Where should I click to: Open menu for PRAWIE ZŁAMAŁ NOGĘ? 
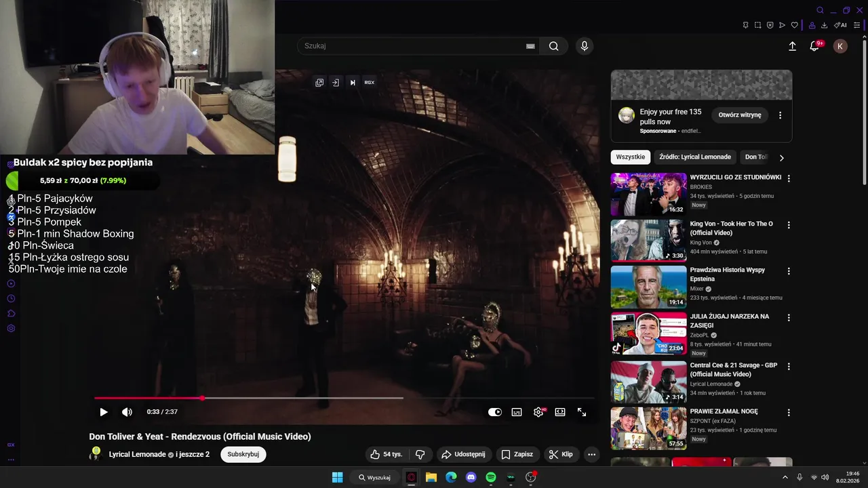pyautogui.click(x=788, y=412)
